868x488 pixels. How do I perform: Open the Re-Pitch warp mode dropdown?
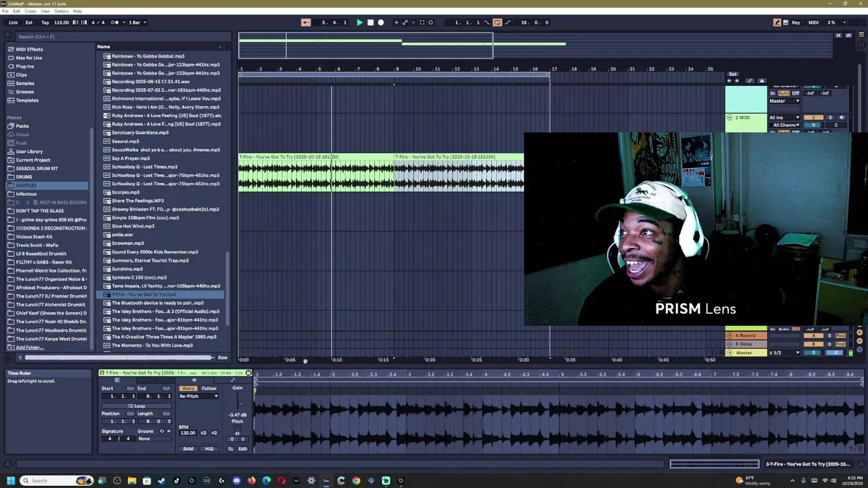[x=199, y=396]
